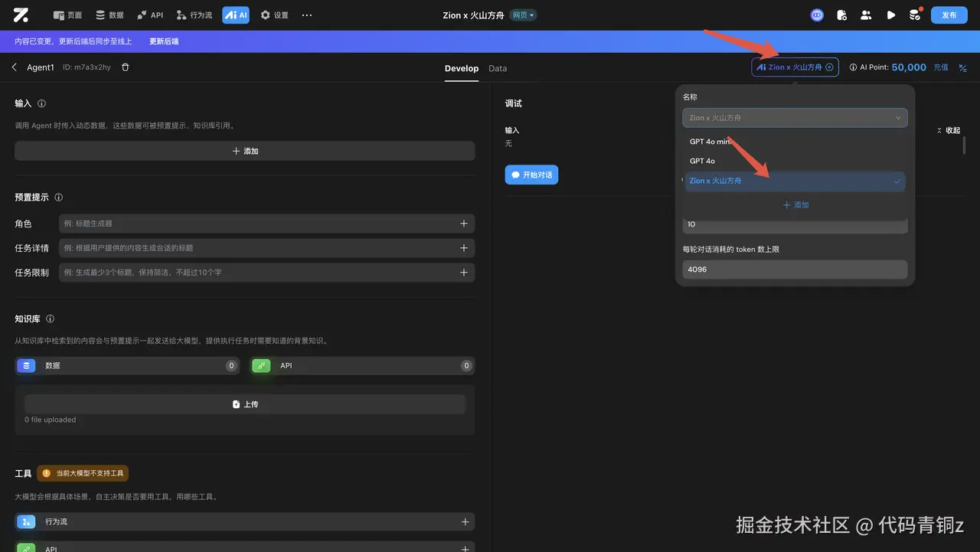Click the field showing value 10

pyautogui.click(x=795, y=225)
